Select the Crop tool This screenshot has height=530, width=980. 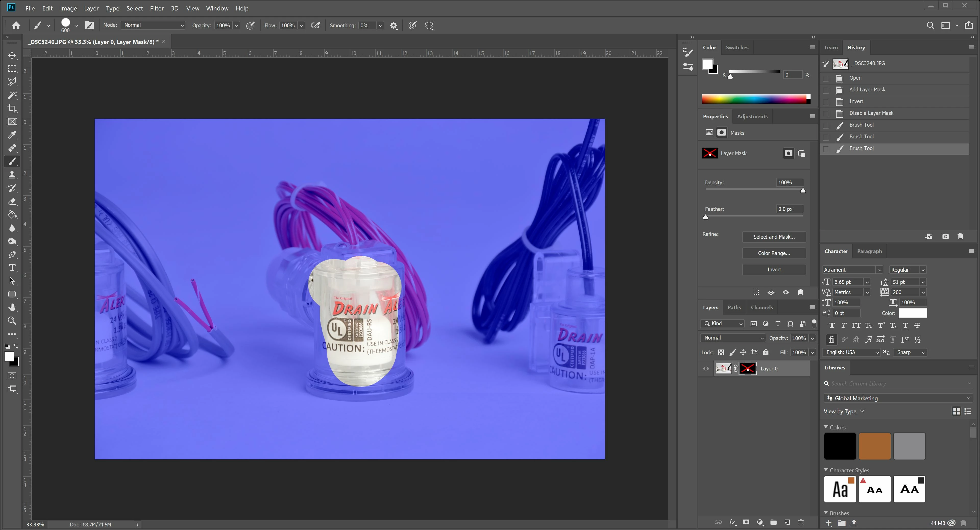click(12, 109)
